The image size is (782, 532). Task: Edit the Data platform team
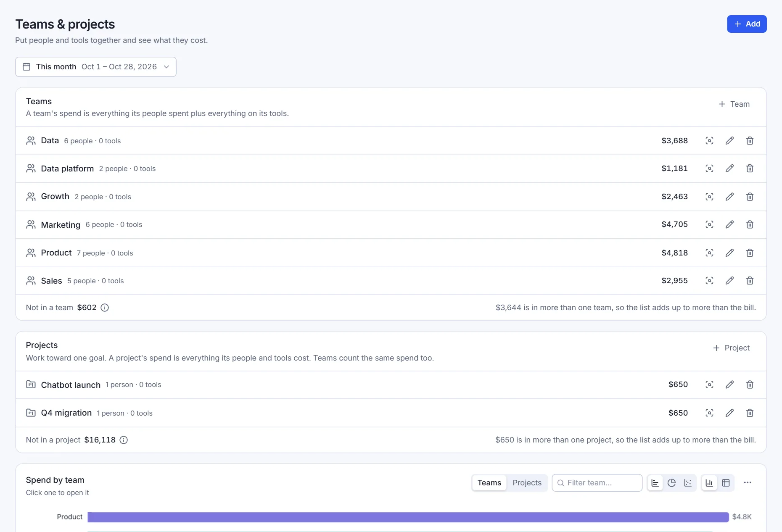[729, 169]
